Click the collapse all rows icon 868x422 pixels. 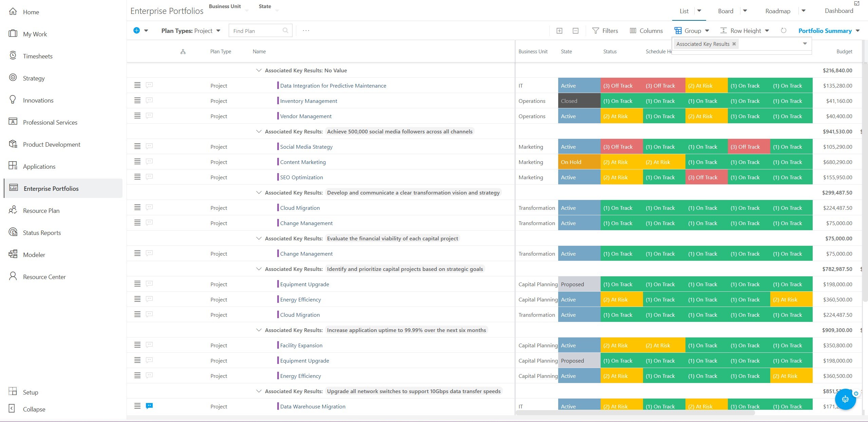click(x=575, y=31)
